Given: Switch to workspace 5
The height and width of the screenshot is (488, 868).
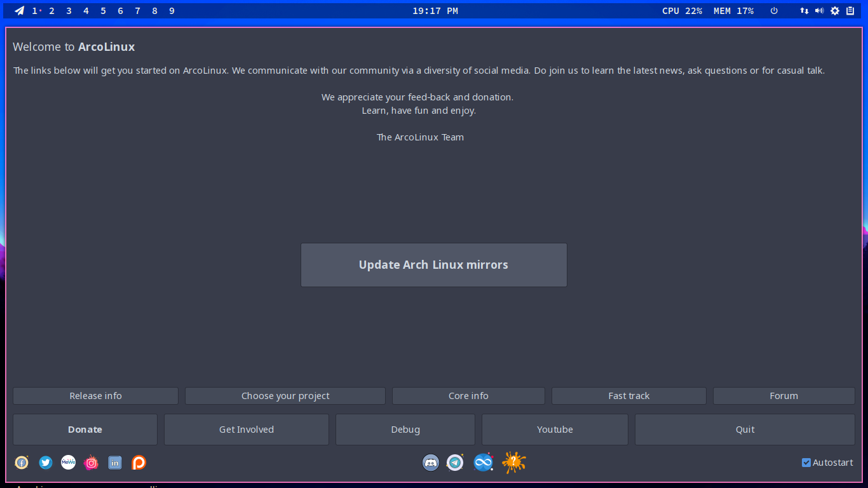Looking at the screenshot, I should click(x=104, y=11).
